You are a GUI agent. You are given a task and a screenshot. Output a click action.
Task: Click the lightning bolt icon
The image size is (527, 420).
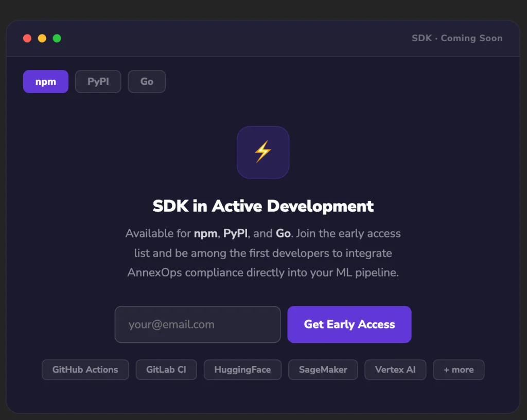pyautogui.click(x=263, y=152)
